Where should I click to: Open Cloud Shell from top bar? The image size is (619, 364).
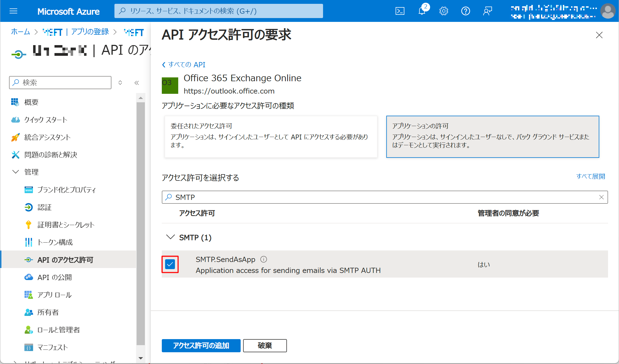click(x=400, y=11)
